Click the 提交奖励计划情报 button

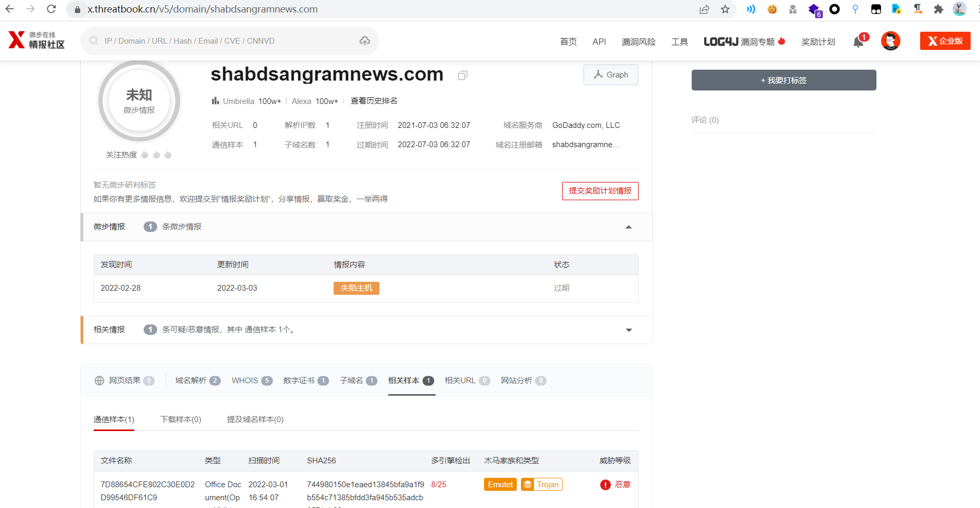point(600,191)
